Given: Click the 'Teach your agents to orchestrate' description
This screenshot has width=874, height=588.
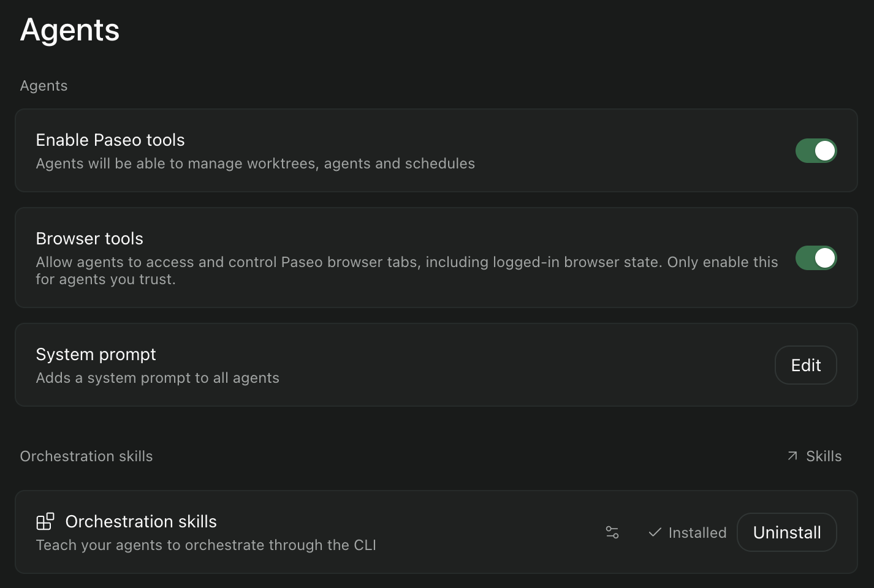Looking at the screenshot, I should 206,545.
